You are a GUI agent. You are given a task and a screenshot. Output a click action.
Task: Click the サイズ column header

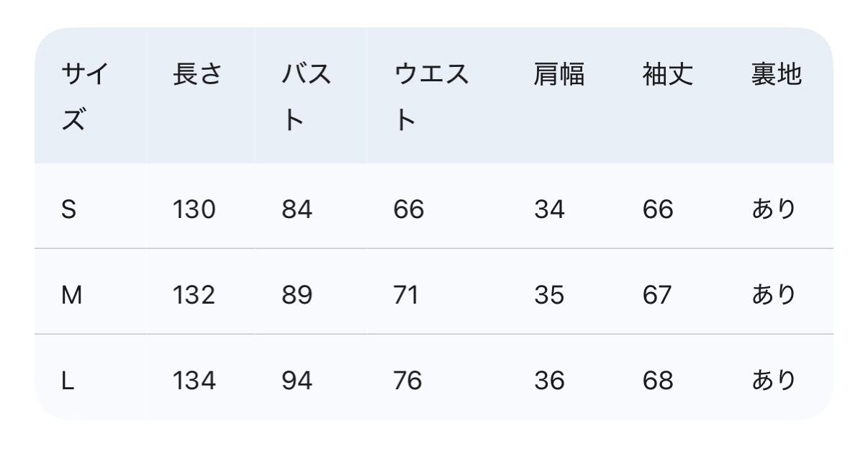click(85, 97)
